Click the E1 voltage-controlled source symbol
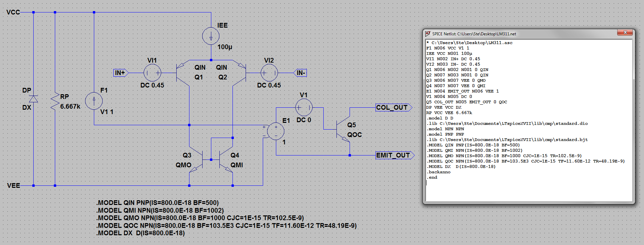Image resolution: width=644 pixels, height=245 pixels. (276, 131)
